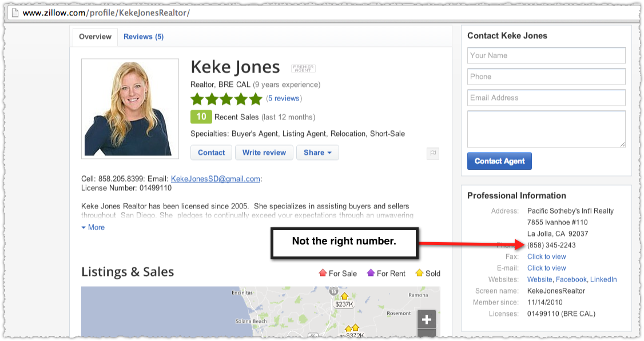644x341 pixels.
Task: Click the screen name KekeJonesRealtor
Action: (x=556, y=291)
